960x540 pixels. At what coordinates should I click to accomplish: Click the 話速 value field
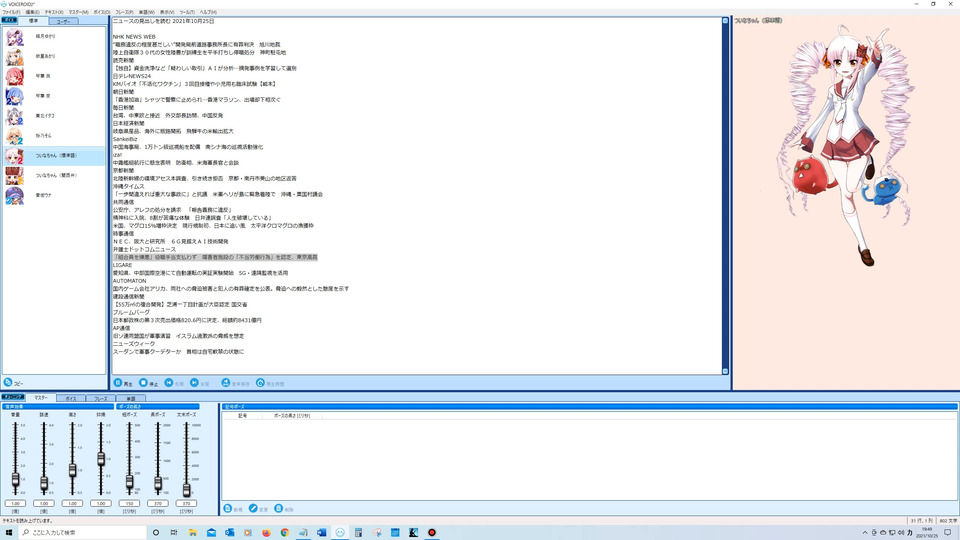tap(44, 503)
